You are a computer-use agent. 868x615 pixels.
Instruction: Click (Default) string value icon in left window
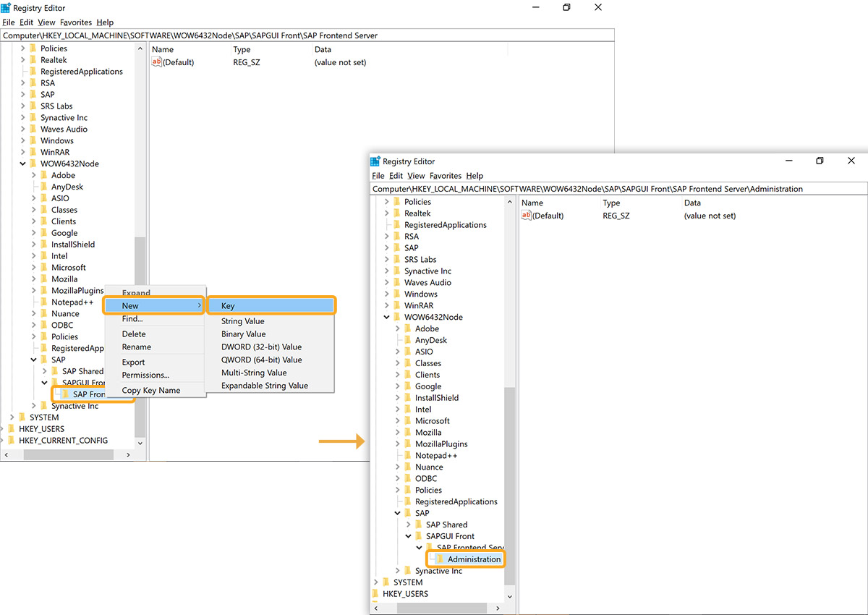click(x=156, y=62)
